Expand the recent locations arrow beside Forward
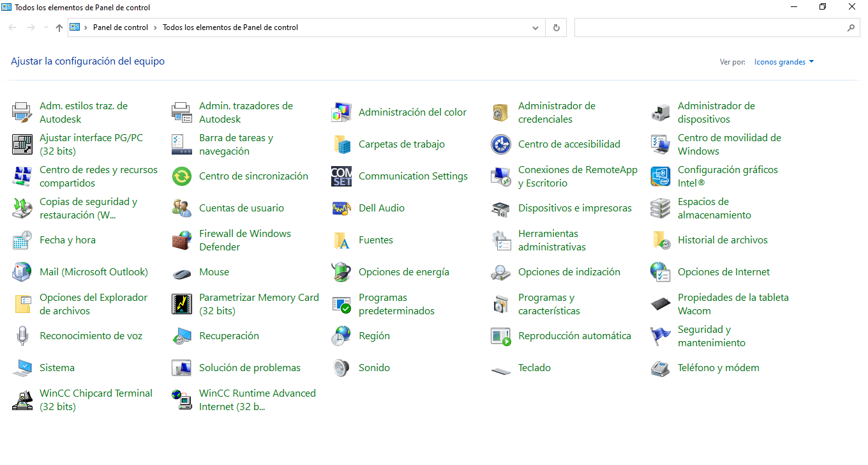The image size is (868, 465). [x=46, y=27]
